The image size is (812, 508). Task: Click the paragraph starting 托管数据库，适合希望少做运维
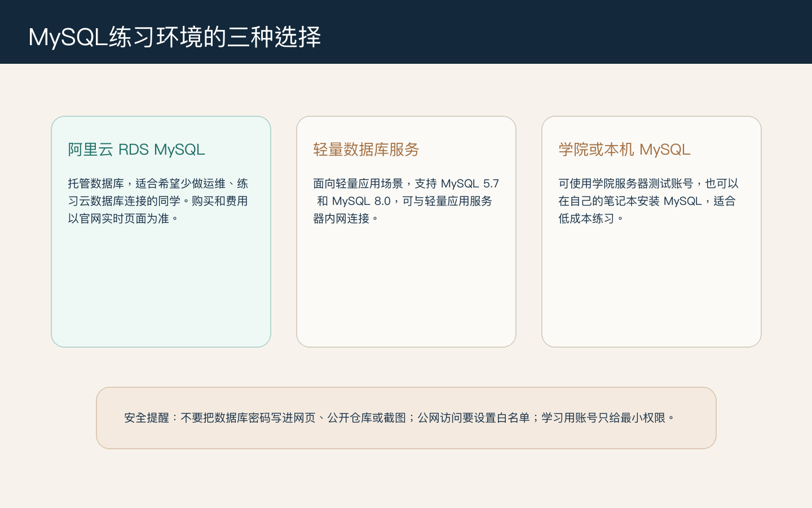pos(158,201)
